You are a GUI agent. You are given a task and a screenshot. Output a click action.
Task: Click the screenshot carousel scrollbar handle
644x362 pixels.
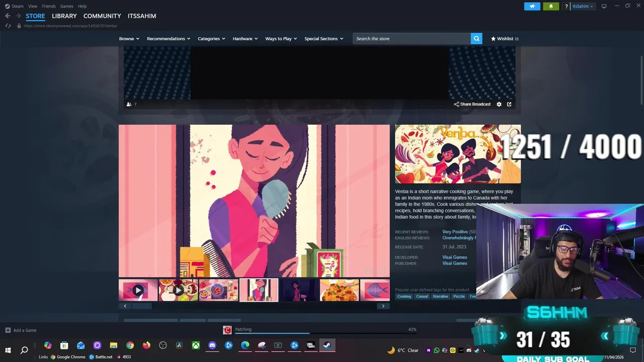coord(141,306)
